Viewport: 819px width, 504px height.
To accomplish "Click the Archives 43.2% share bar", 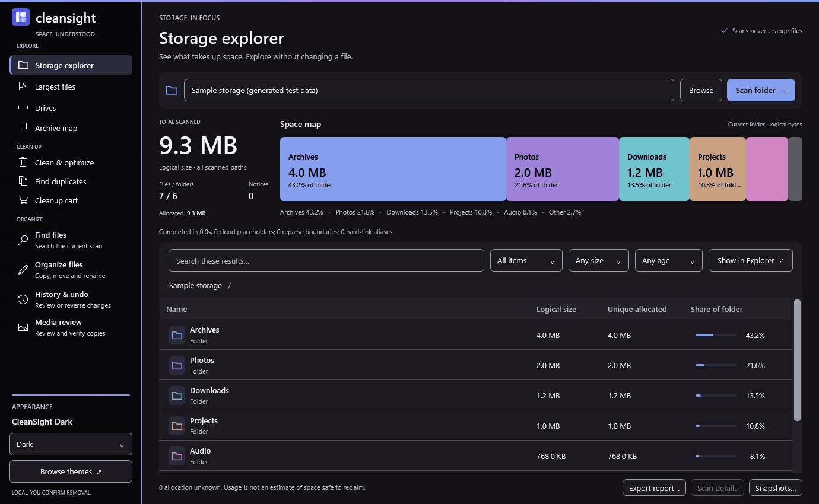I will [716, 335].
